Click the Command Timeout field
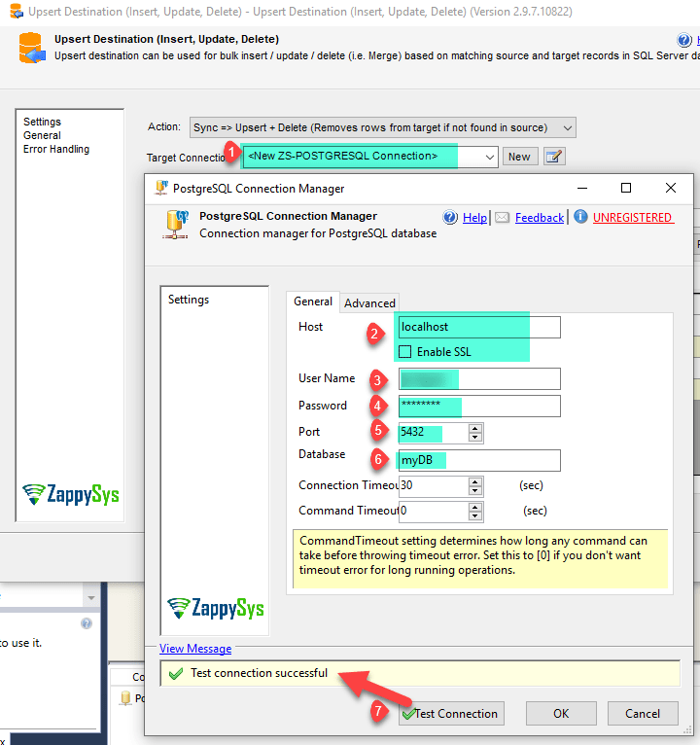 [433, 512]
